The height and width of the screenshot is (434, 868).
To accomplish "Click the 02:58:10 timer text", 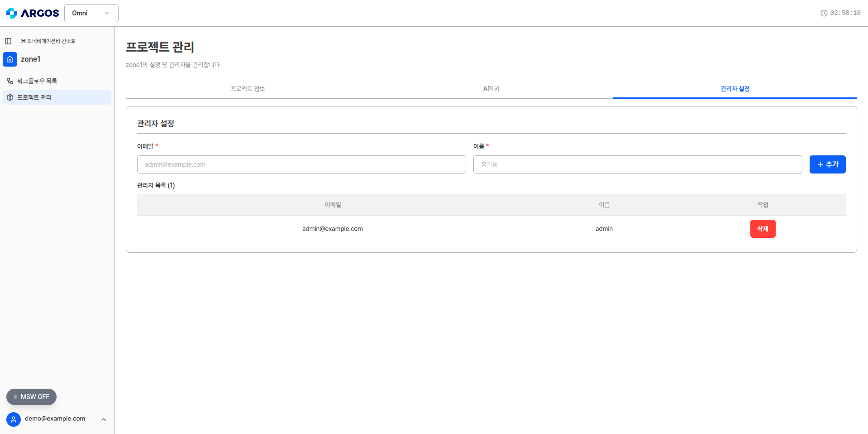I will click(x=845, y=13).
